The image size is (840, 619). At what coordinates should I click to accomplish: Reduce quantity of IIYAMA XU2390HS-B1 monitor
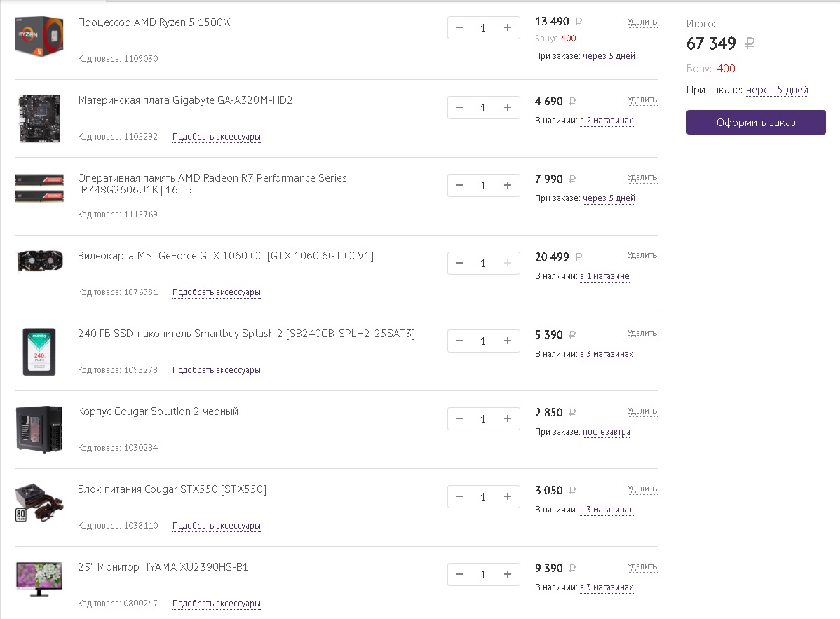tap(459, 574)
